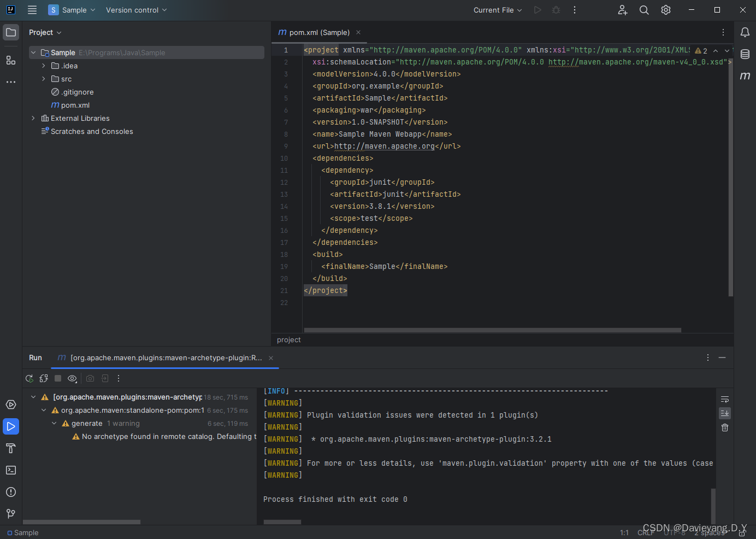Open the Database tool window
Screen dimensions: 756x539
(x=745, y=54)
